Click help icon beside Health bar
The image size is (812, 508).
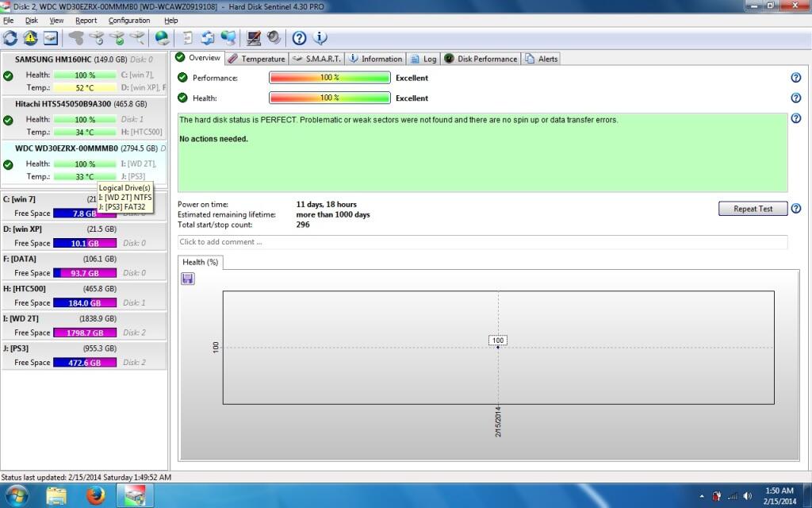click(796, 98)
